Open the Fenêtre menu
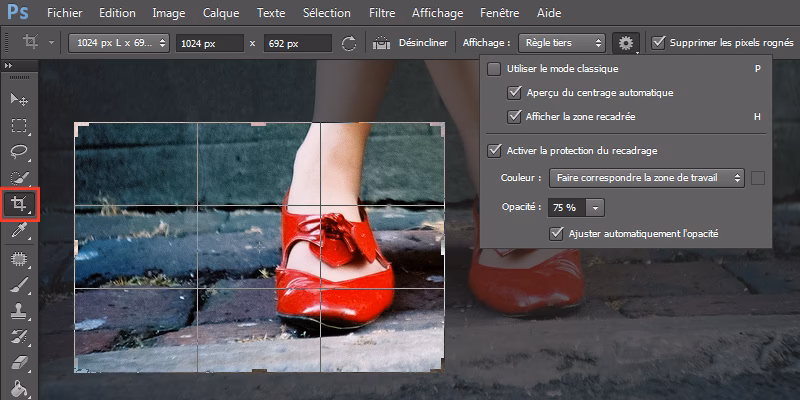This screenshot has width=800, height=400. click(499, 13)
